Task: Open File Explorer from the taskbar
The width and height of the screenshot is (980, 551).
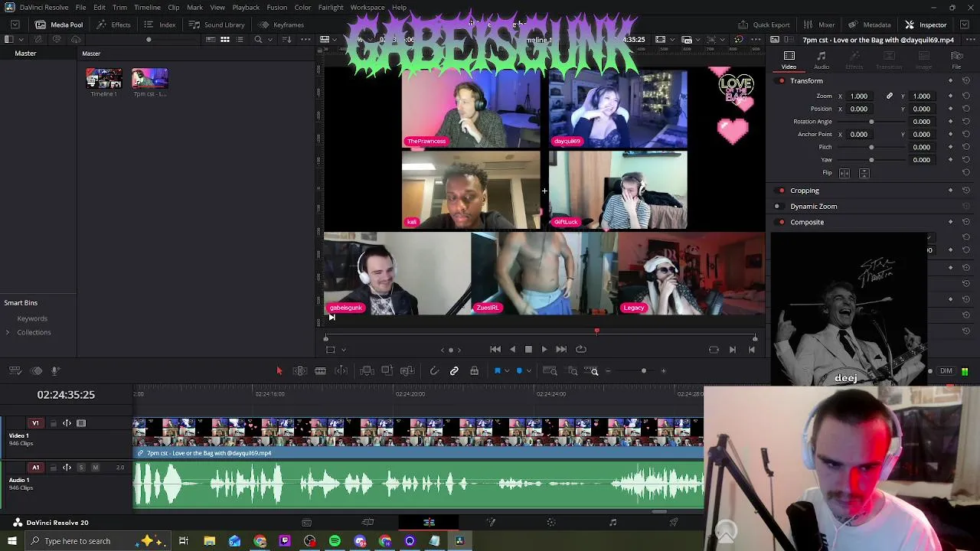Action: pyautogui.click(x=209, y=541)
